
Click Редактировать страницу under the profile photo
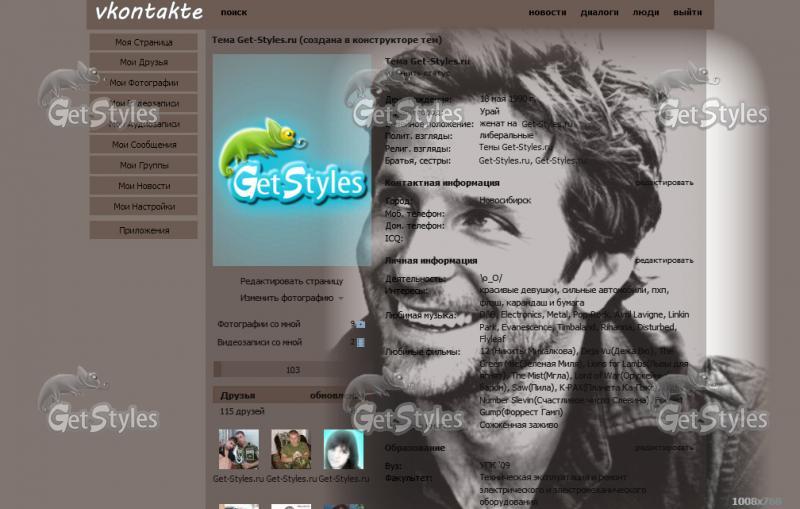pyautogui.click(x=291, y=281)
